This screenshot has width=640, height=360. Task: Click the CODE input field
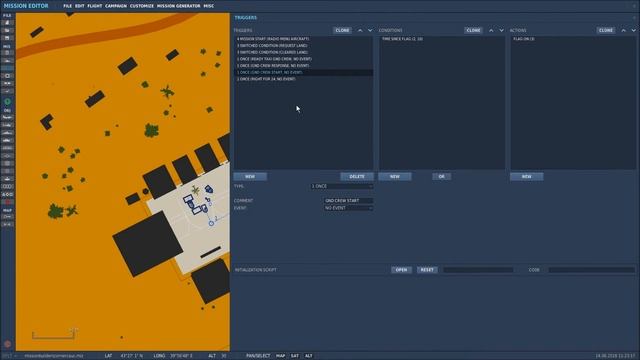click(x=591, y=270)
